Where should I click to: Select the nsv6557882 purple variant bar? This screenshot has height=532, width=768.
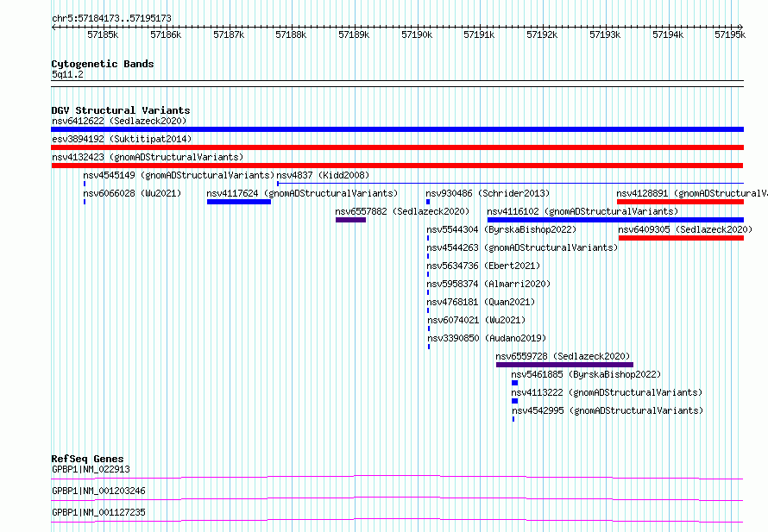350,220
